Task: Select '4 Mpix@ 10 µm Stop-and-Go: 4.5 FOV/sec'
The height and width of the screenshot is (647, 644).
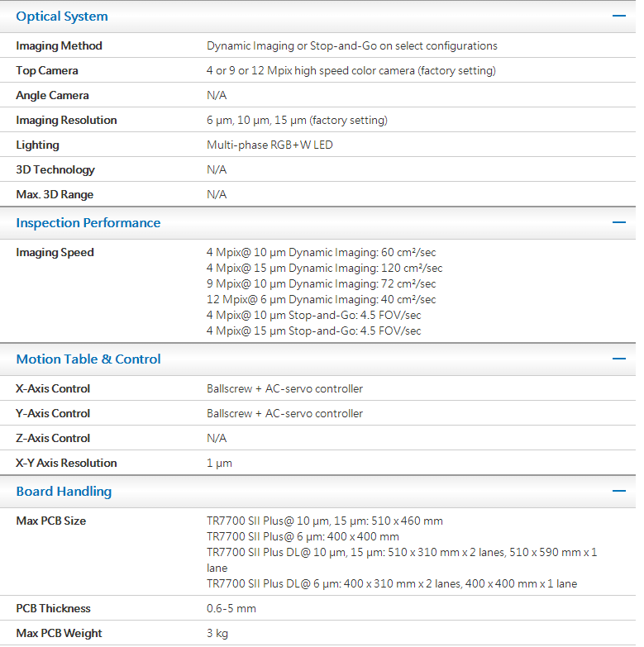Action: tap(314, 315)
